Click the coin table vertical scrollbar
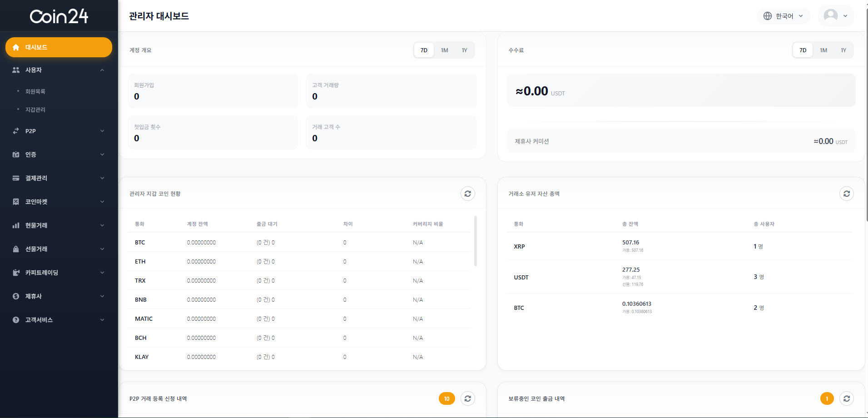 click(475, 241)
